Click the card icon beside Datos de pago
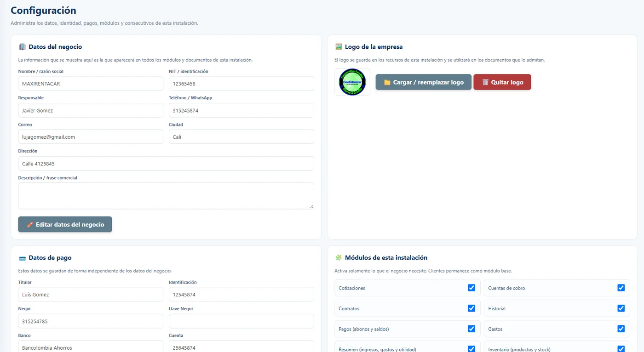This screenshot has width=644, height=352. coord(22,258)
